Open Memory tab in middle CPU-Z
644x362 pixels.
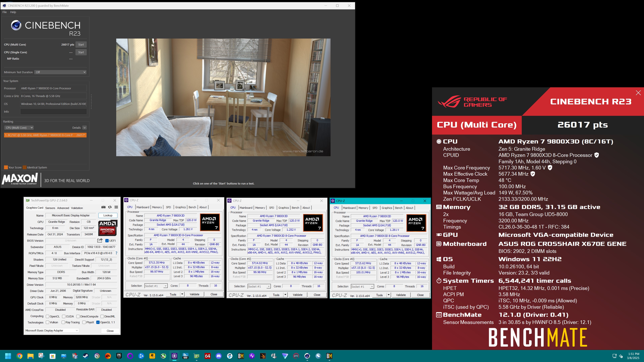(x=260, y=208)
